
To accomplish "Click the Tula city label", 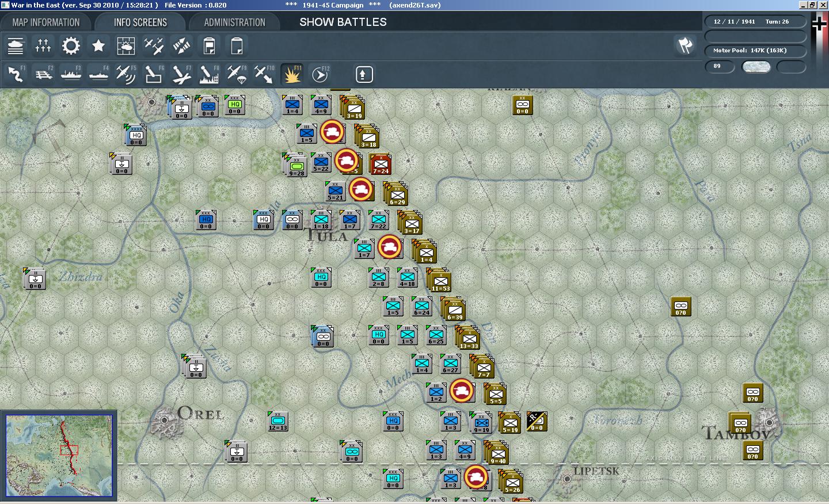I will click(x=326, y=235).
